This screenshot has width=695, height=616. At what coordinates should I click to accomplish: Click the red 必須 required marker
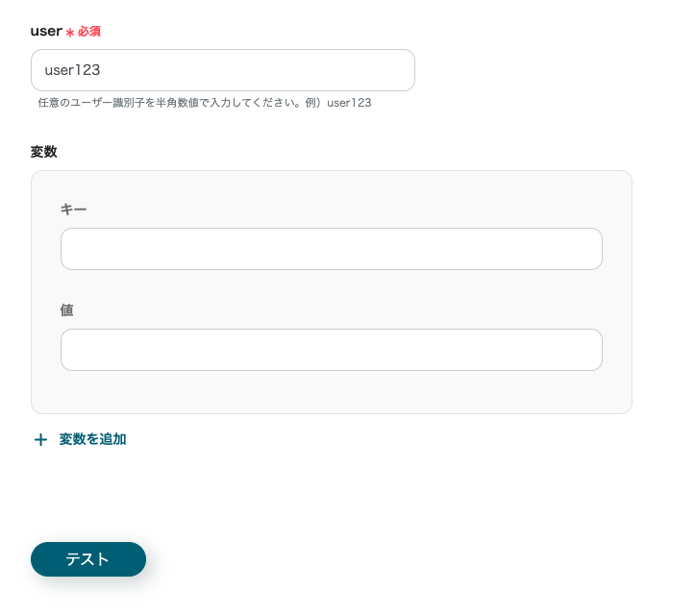pyautogui.click(x=89, y=32)
